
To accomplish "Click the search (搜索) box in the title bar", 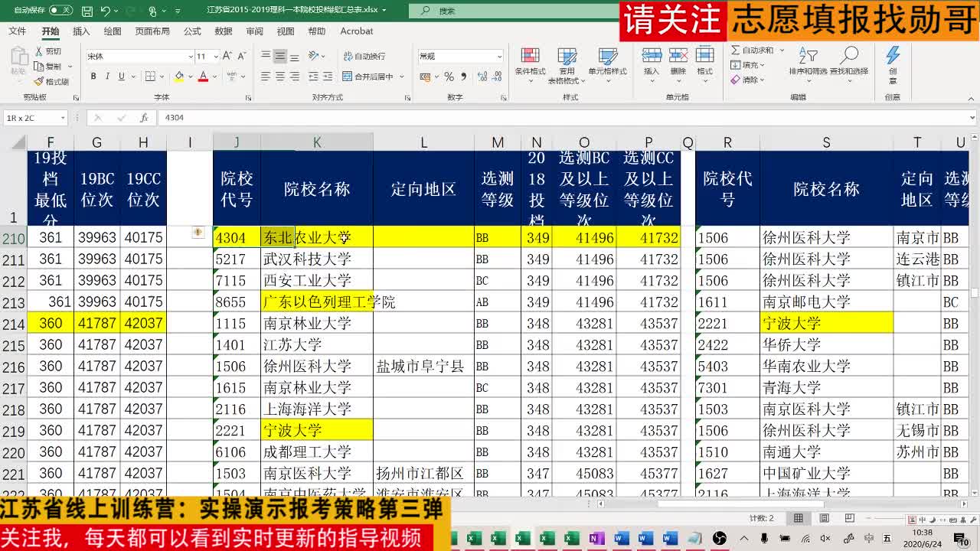I will (x=513, y=11).
